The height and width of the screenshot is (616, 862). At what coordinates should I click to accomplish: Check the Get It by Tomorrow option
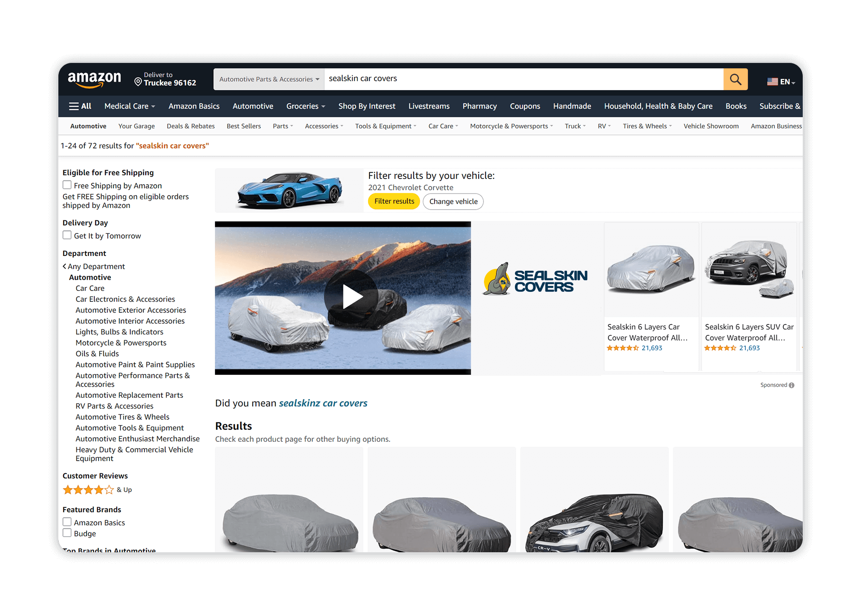coord(67,235)
